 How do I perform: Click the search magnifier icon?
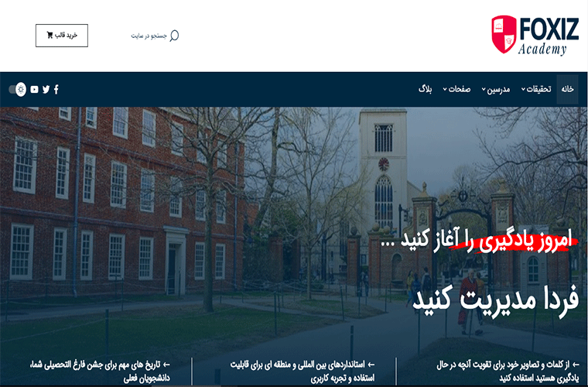(x=174, y=36)
